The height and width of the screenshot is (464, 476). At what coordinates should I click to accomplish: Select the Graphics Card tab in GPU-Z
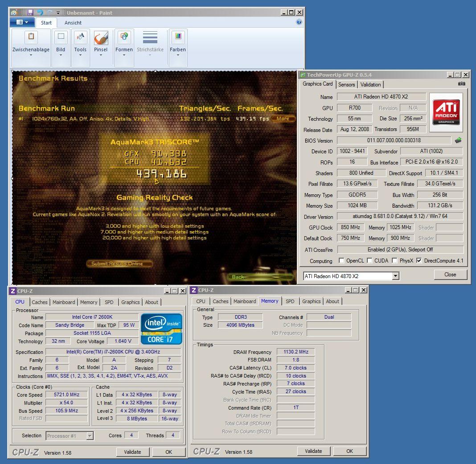pos(317,84)
